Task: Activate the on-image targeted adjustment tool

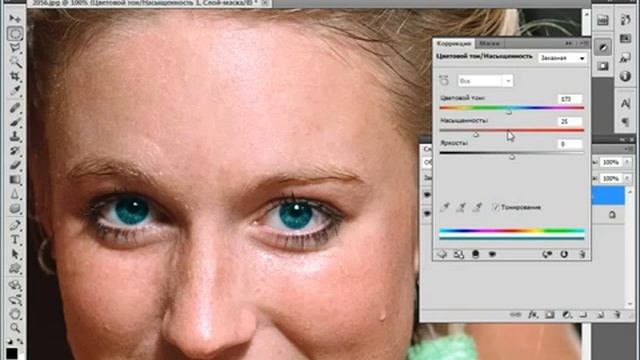Action: pos(444,80)
